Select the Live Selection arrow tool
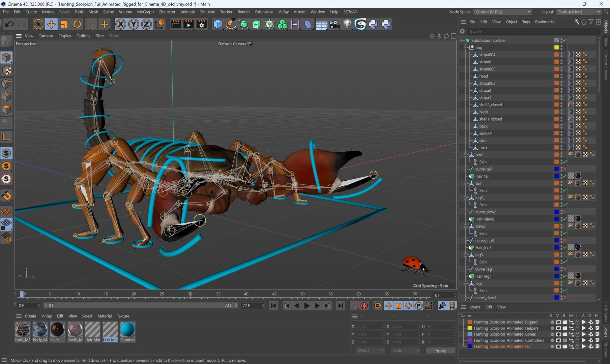This screenshot has width=610, height=364. (38, 24)
